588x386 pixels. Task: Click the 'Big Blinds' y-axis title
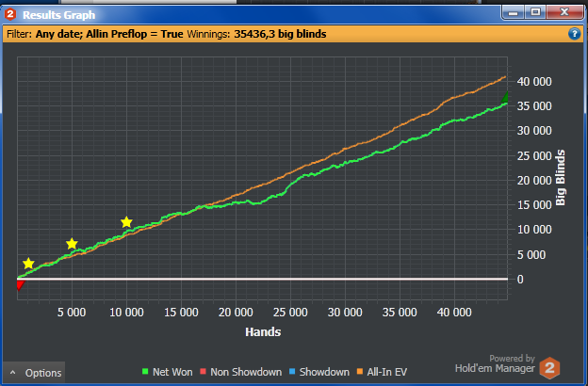tap(560, 178)
